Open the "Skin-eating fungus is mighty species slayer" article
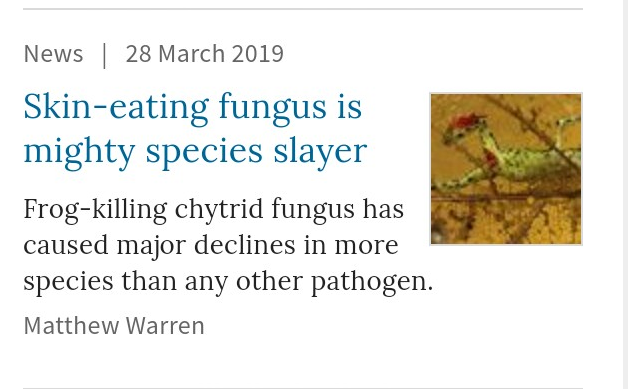Viewport: 628px width, 389px height. click(195, 129)
